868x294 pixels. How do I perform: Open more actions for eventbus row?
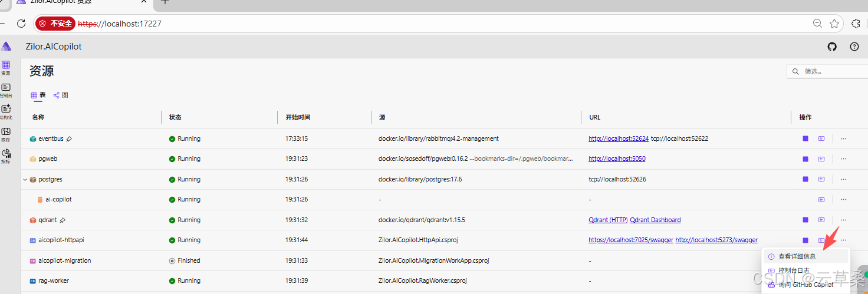(843, 139)
